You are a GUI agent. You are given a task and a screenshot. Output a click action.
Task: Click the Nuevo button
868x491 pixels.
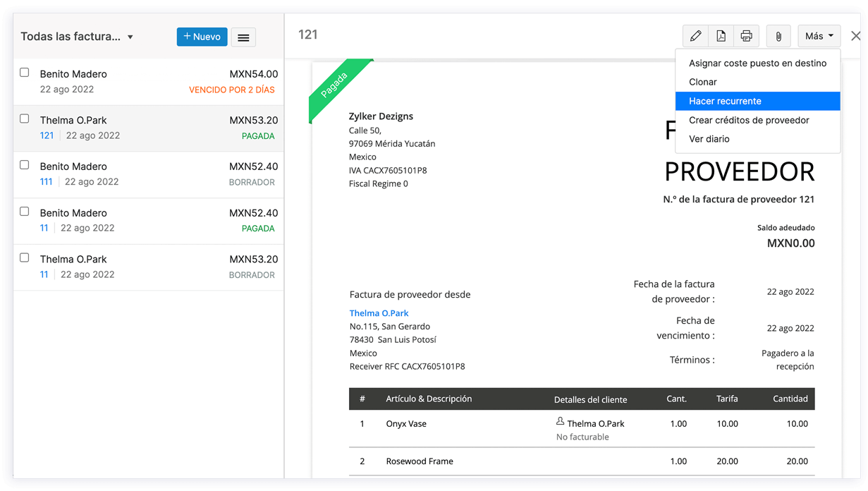[202, 37]
